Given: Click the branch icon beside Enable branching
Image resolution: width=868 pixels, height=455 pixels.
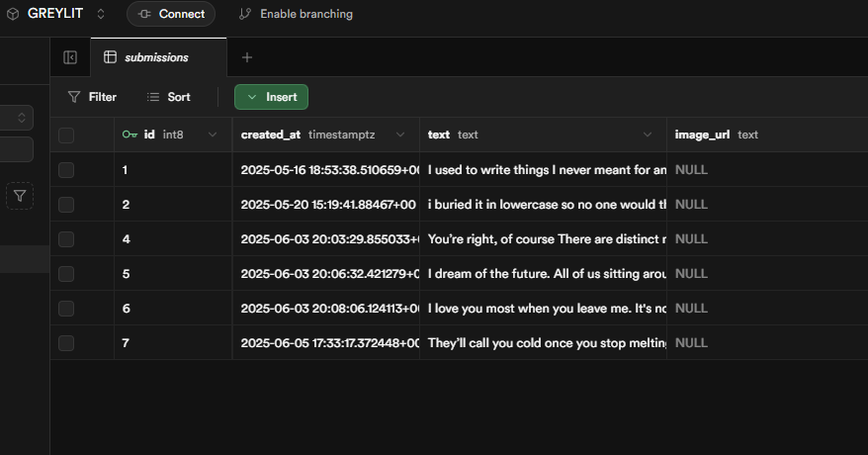Looking at the screenshot, I should (x=245, y=14).
